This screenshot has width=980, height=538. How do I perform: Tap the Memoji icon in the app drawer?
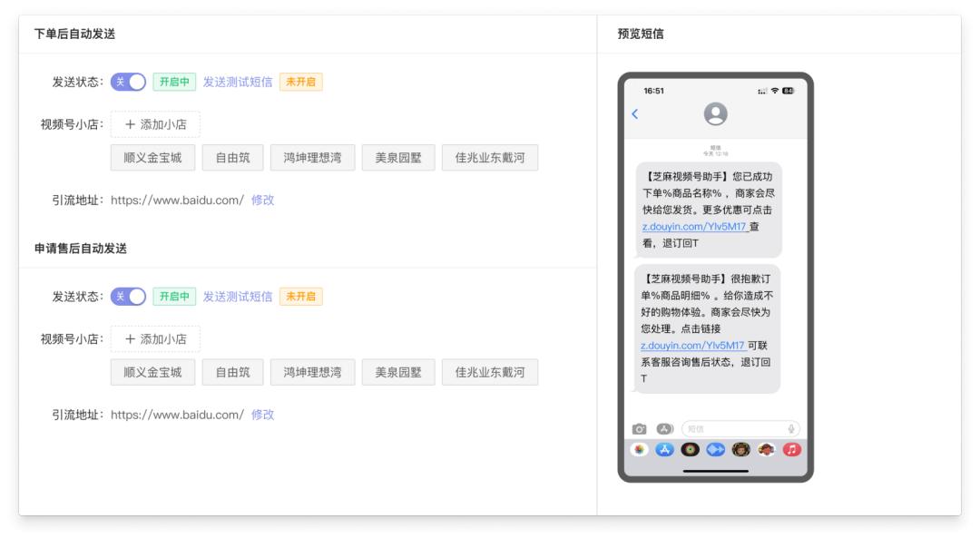click(x=740, y=446)
